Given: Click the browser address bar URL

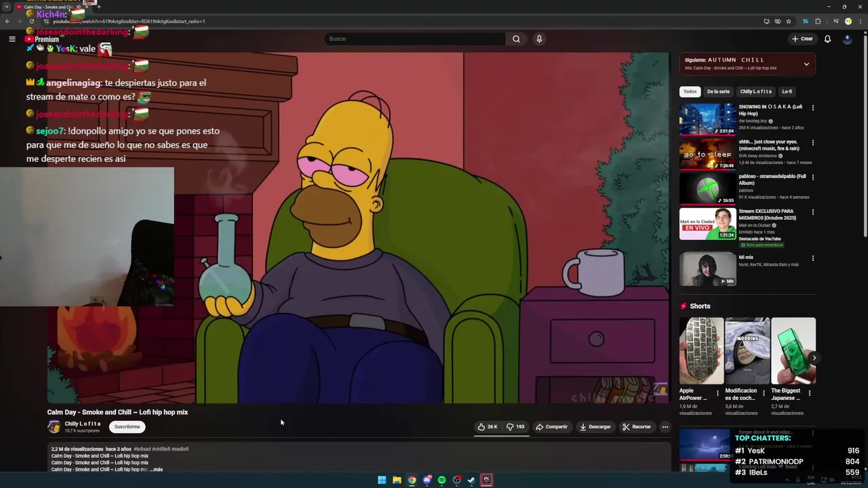Looking at the screenshot, I should click(x=129, y=21).
